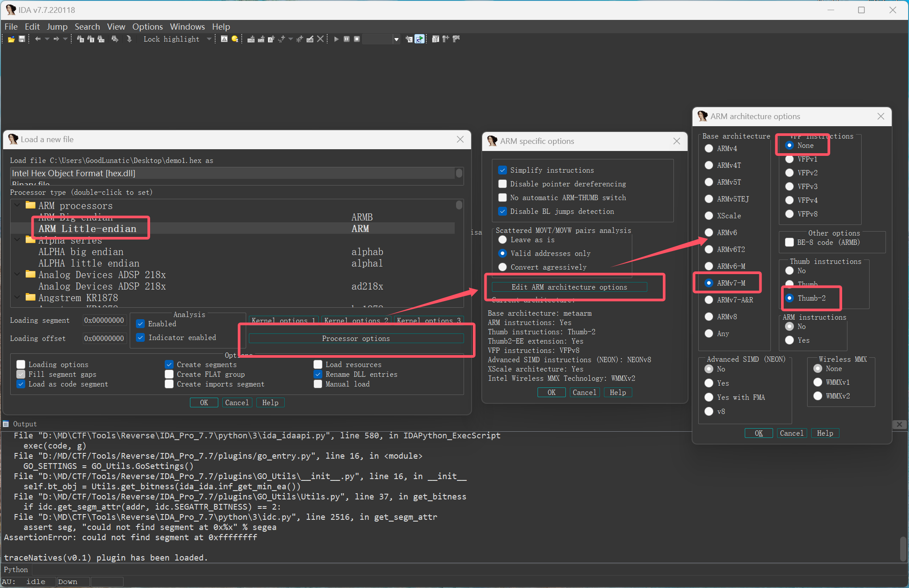
Task: Open the Windows menu
Action: click(x=187, y=27)
